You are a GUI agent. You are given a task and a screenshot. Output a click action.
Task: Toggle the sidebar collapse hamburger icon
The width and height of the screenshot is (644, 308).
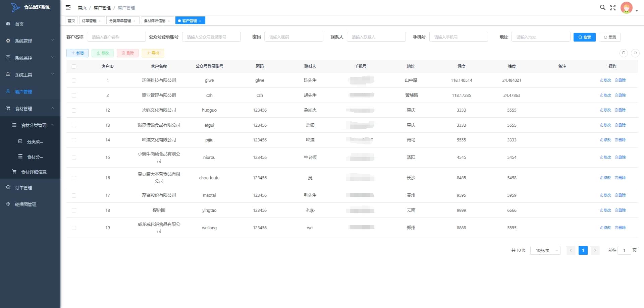(x=68, y=7)
